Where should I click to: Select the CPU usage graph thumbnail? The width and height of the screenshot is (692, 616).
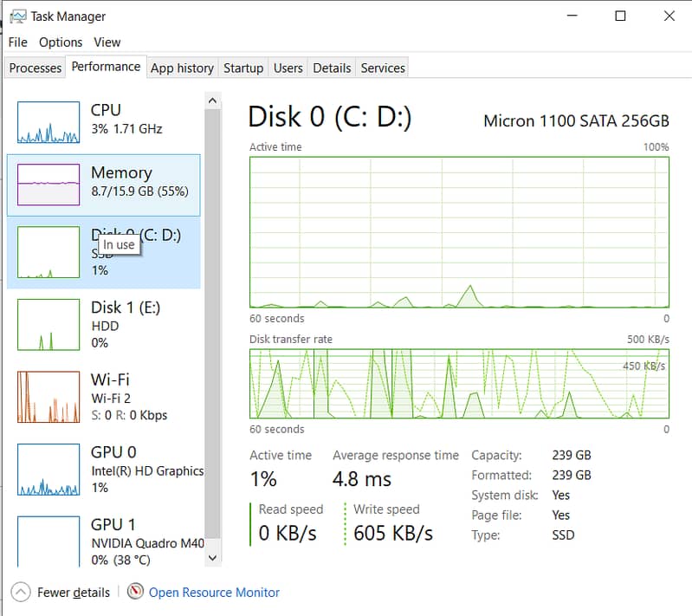pos(49,122)
